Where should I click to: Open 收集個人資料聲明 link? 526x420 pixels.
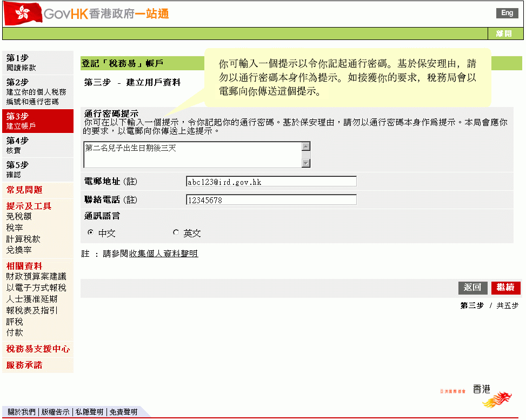(x=163, y=254)
